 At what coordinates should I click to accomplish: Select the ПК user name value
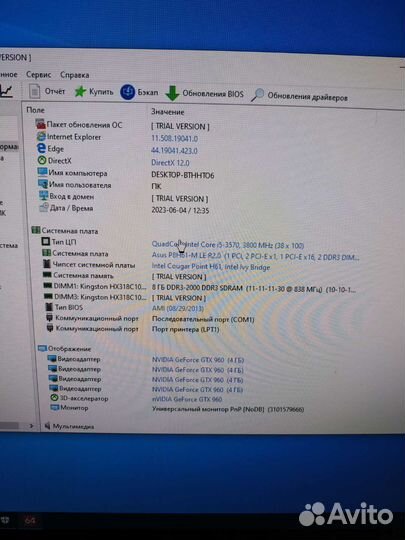pos(156,186)
